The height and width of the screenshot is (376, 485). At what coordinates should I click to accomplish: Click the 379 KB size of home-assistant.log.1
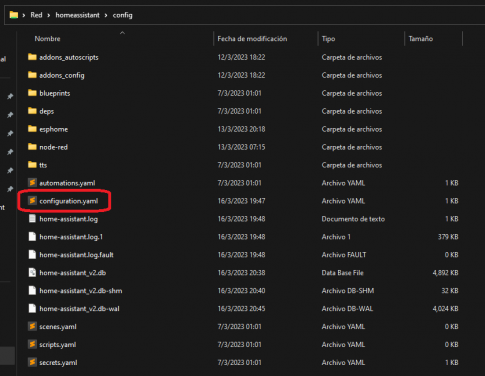pyautogui.click(x=448, y=237)
